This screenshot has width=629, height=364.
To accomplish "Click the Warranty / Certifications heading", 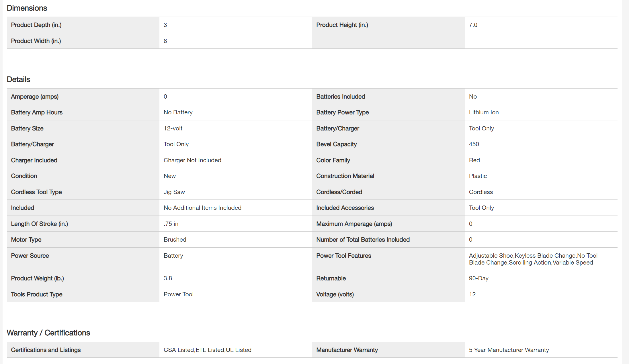I will 48,333.
